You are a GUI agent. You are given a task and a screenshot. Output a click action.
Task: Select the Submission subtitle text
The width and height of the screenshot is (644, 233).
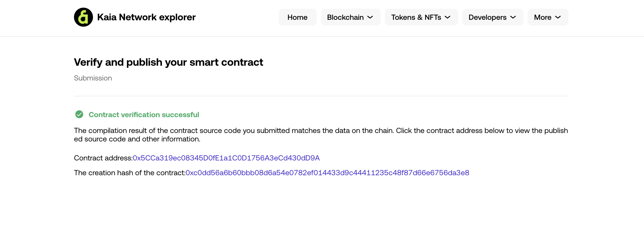coord(93,78)
